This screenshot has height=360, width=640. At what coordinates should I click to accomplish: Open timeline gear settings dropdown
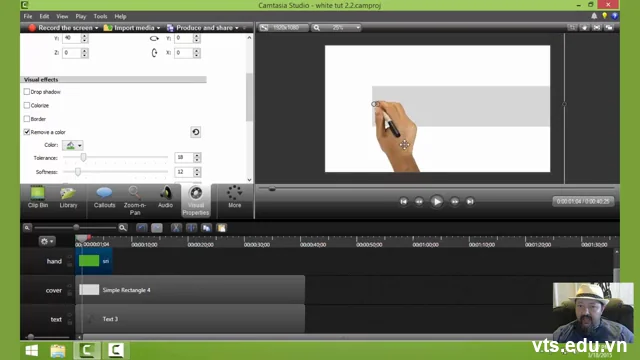[x=47, y=241]
